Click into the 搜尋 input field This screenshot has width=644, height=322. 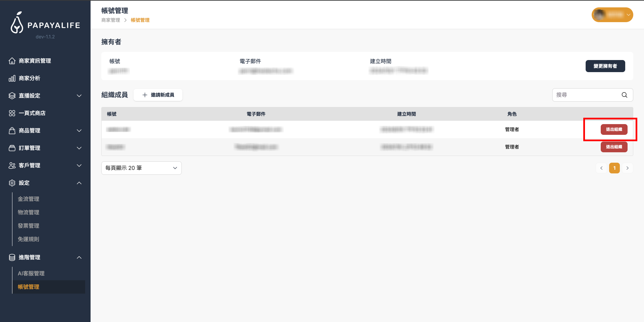(x=585, y=95)
